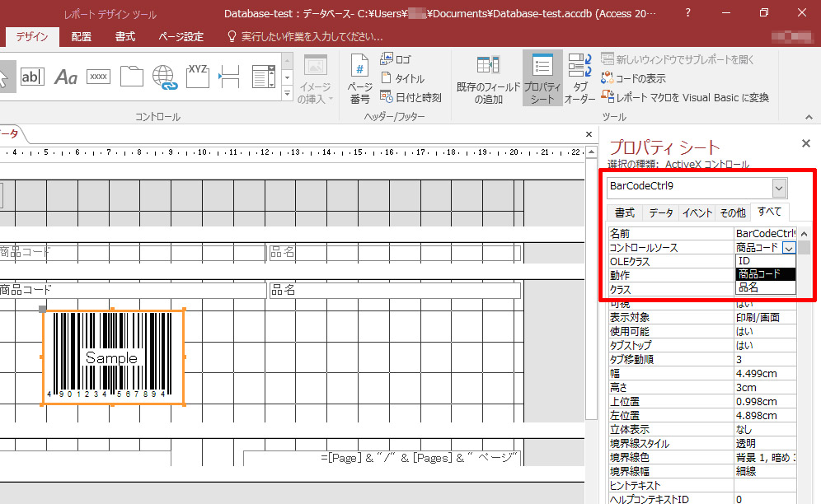Select the 品名 label in page header
821x504 pixels.
(x=394, y=252)
